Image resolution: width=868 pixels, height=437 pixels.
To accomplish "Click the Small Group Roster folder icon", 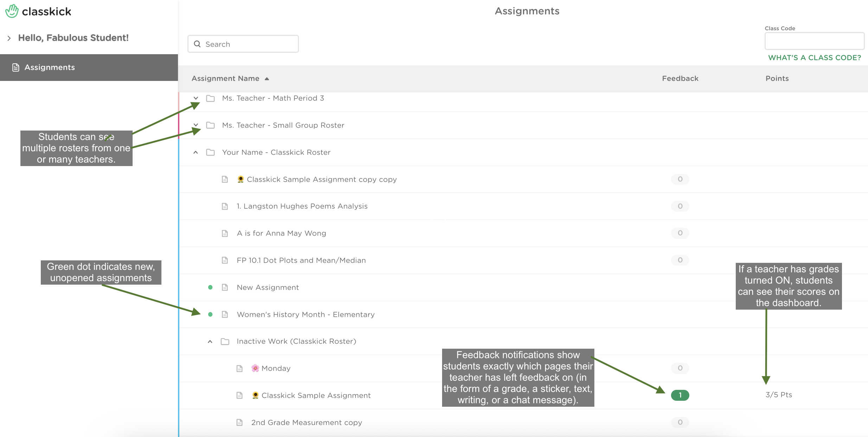I will point(210,125).
